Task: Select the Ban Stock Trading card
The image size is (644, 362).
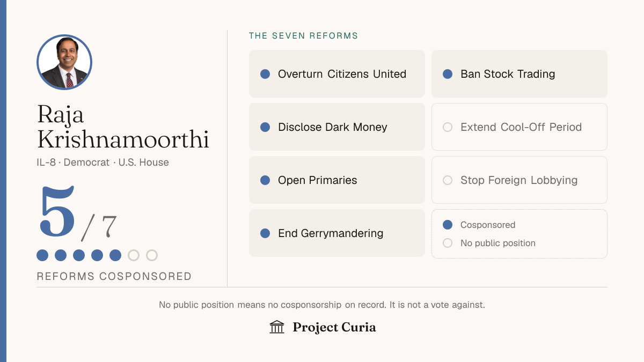Action: (x=519, y=74)
